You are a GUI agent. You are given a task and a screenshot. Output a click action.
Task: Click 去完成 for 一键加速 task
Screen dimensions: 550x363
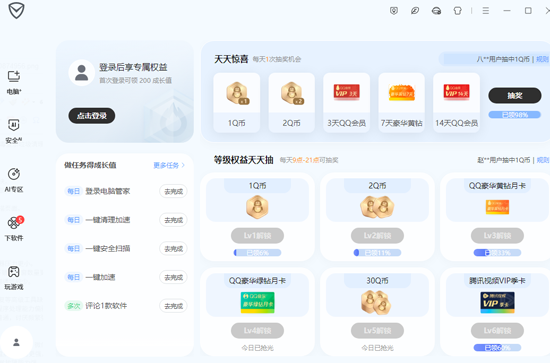pyautogui.click(x=173, y=277)
